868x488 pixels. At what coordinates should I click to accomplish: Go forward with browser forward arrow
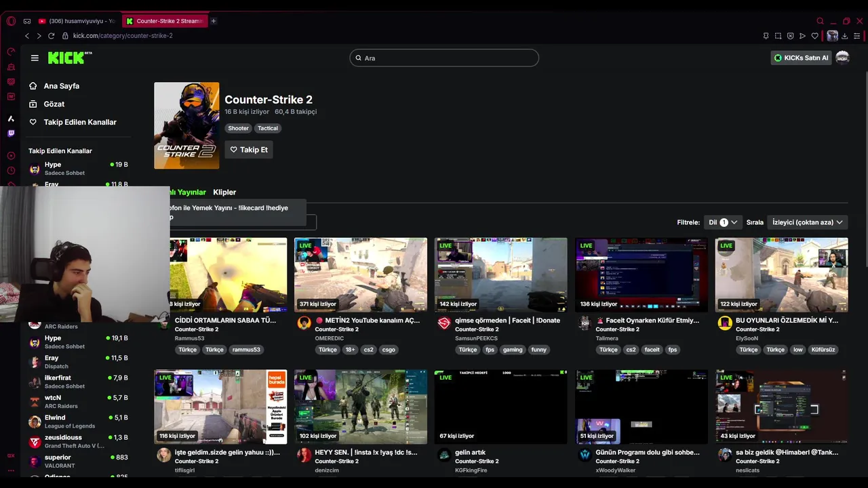point(39,36)
